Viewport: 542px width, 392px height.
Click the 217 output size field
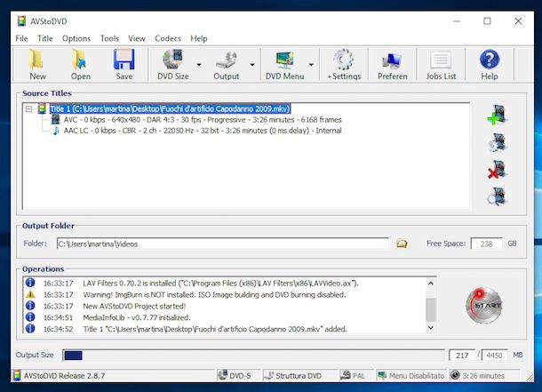[462, 355]
